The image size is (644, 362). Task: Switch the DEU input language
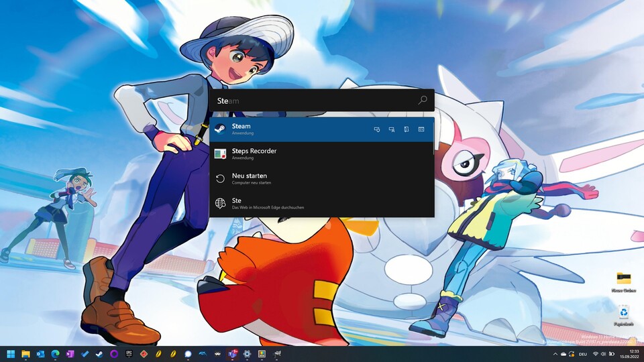(582, 354)
